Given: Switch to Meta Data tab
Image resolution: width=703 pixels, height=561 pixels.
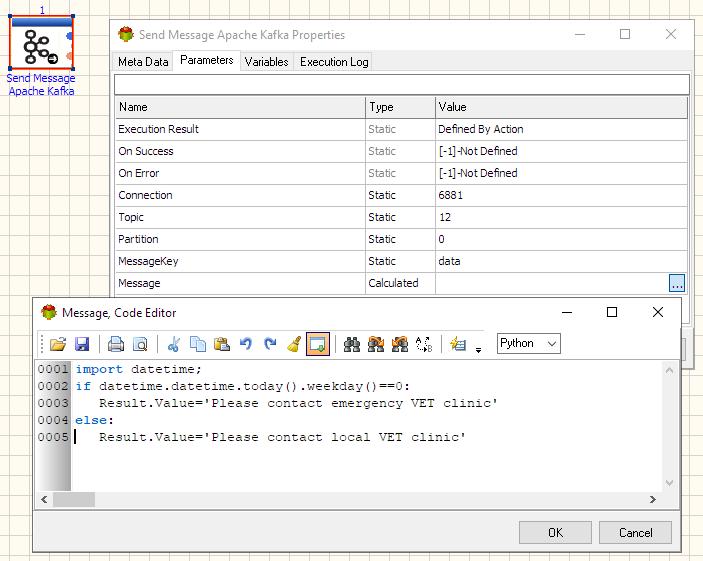Looking at the screenshot, I should 143,62.
